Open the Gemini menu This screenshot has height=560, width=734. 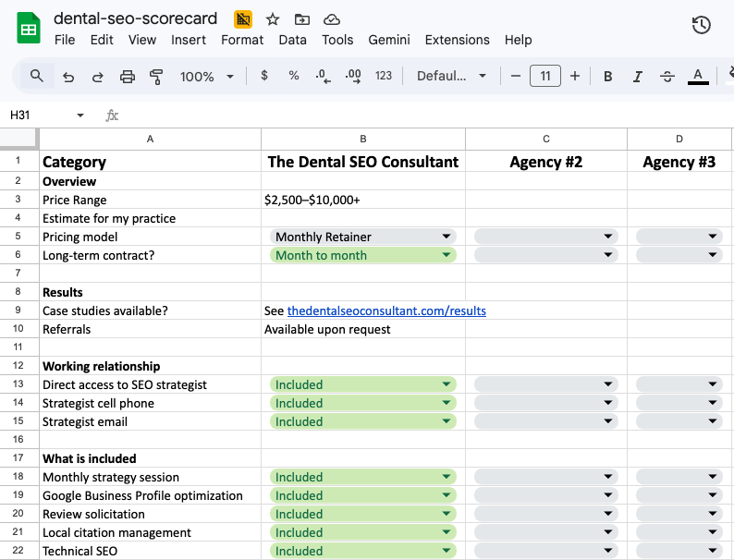389,40
